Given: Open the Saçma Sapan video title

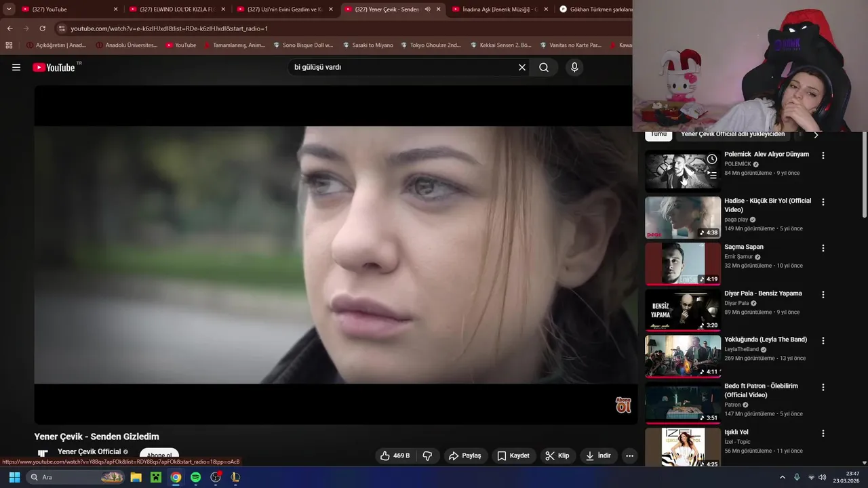Looking at the screenshot, I should coord(744,247).
